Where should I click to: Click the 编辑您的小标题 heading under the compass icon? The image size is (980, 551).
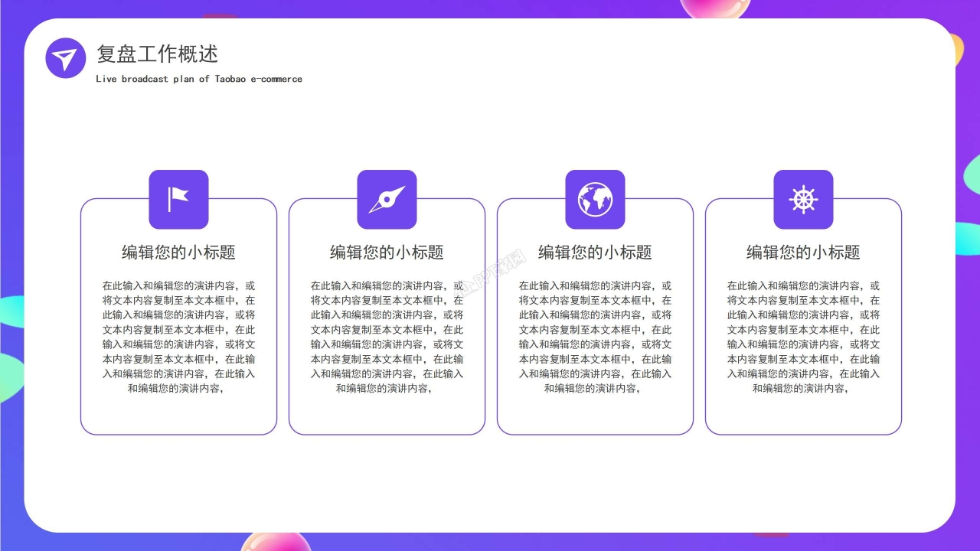387,253
